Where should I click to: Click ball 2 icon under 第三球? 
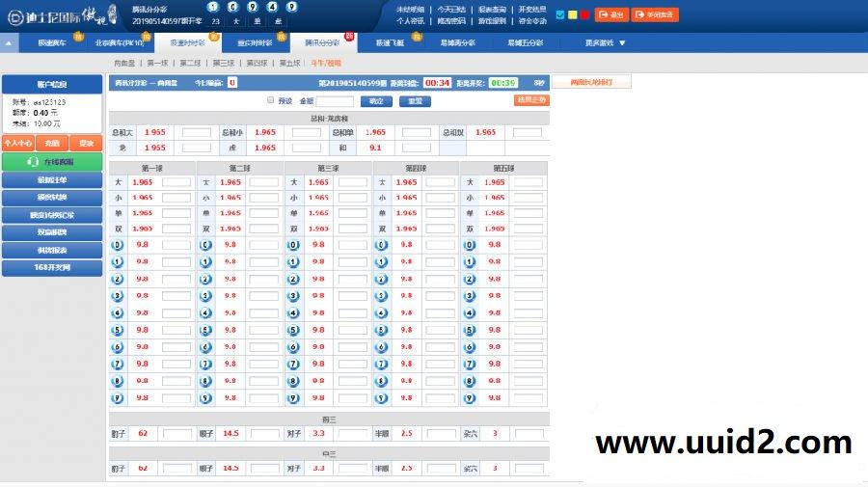click(293, 279)
